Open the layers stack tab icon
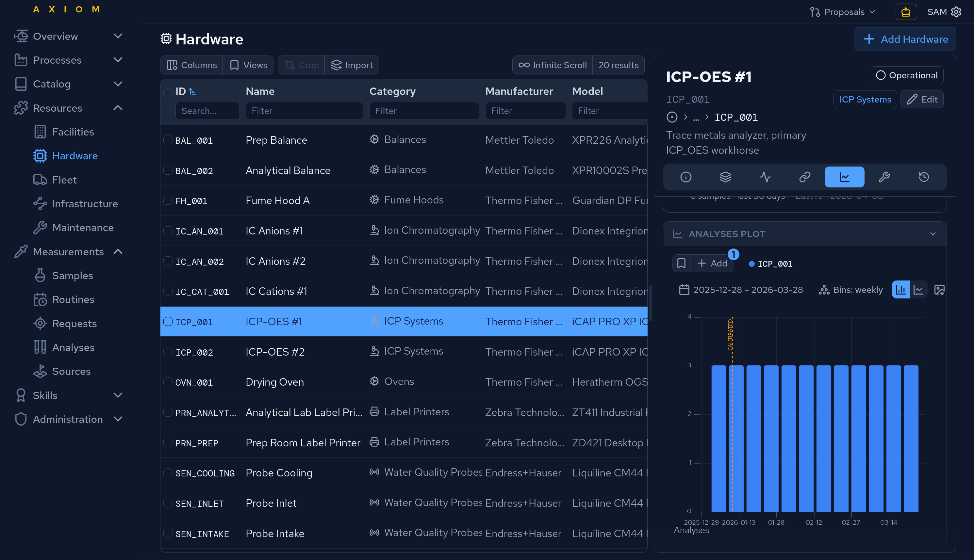Screen dimensions: 974x560 [x=725, y=177]
